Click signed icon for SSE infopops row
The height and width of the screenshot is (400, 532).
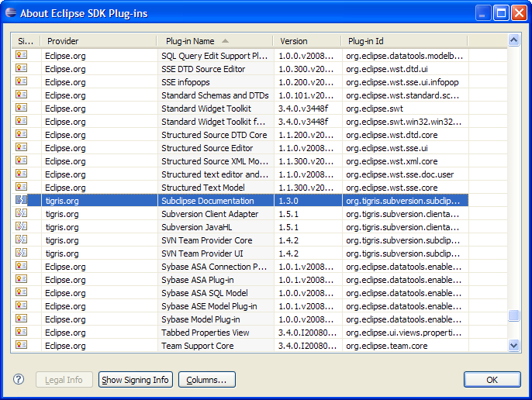22,81
